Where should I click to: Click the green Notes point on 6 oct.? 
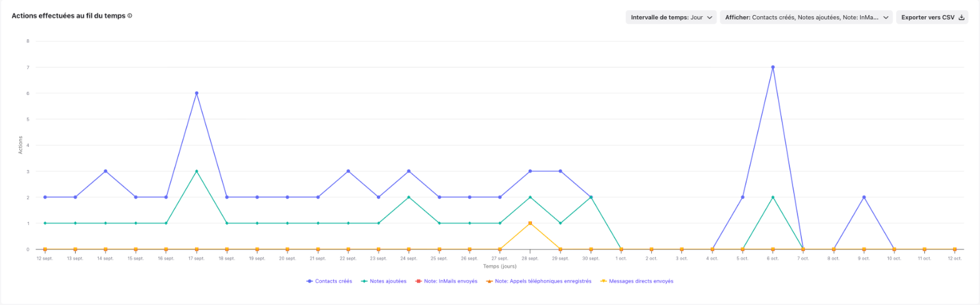pyautogui.click(x=773, y=197)
